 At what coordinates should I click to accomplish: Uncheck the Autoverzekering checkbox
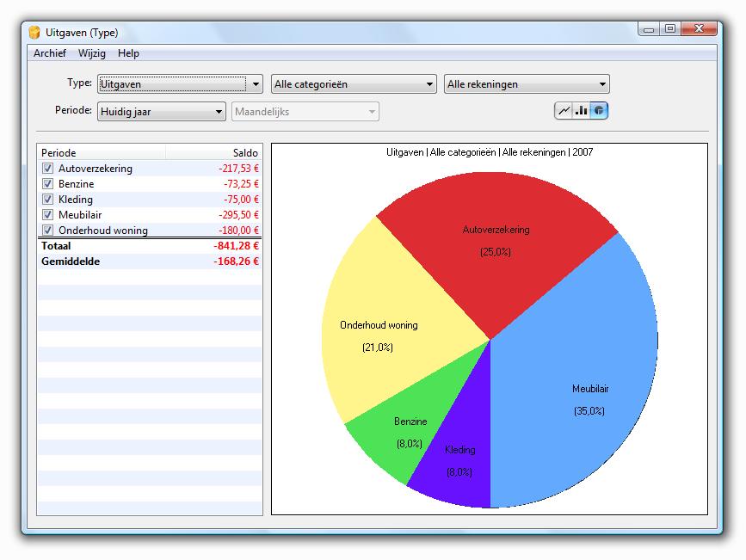tap(48, 169)
